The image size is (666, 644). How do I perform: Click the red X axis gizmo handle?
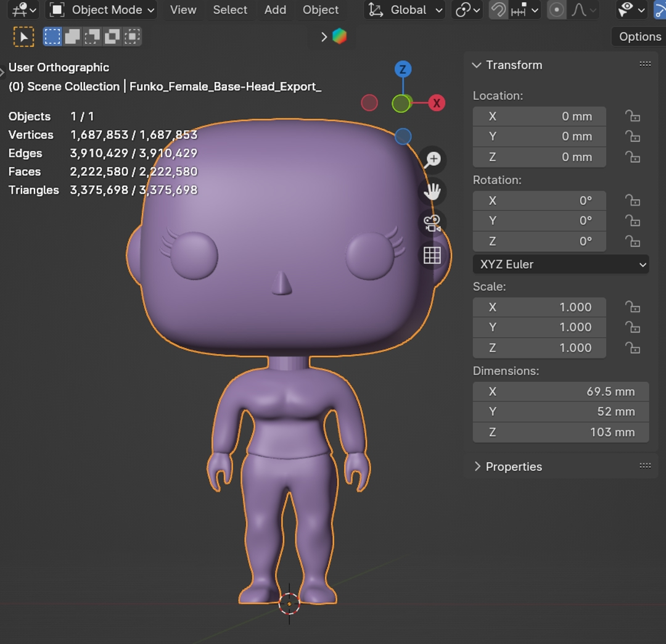click(437, 103)
